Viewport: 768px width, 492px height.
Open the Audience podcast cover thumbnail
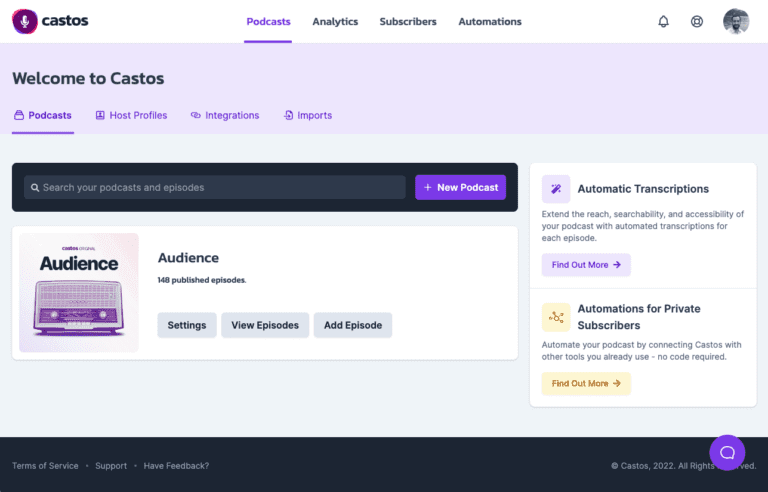point(79,292)
